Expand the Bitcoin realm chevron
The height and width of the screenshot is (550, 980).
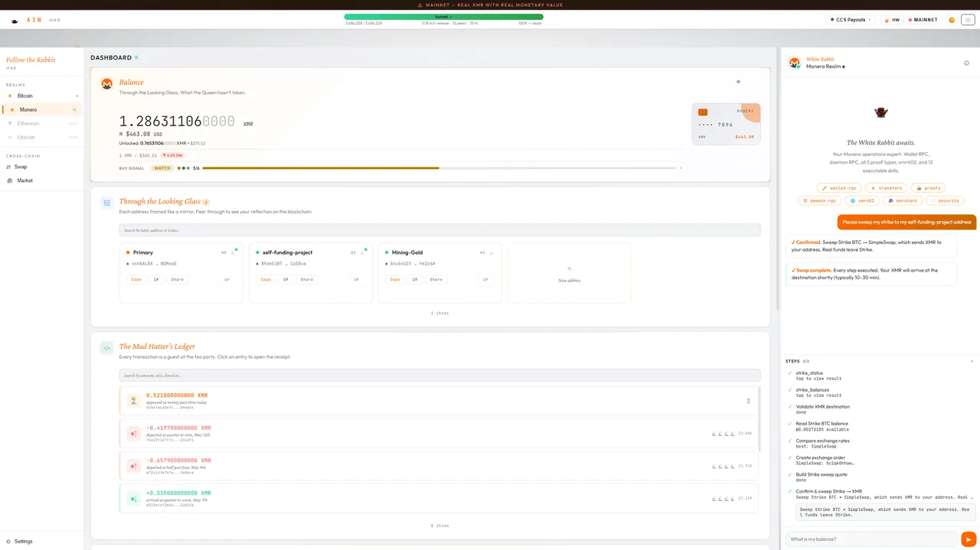point(77,96)
